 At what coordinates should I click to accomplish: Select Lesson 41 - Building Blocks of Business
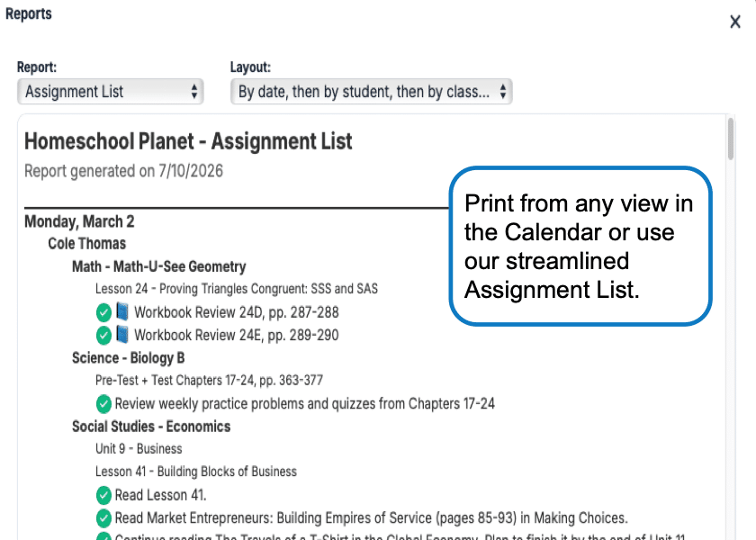[196, 472]
